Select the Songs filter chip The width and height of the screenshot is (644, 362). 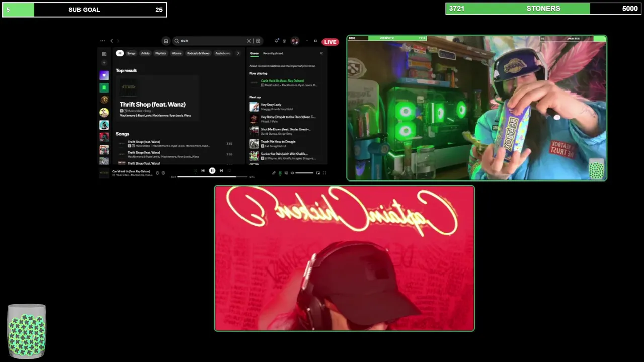pyautogui.click(x=131, y=53)
